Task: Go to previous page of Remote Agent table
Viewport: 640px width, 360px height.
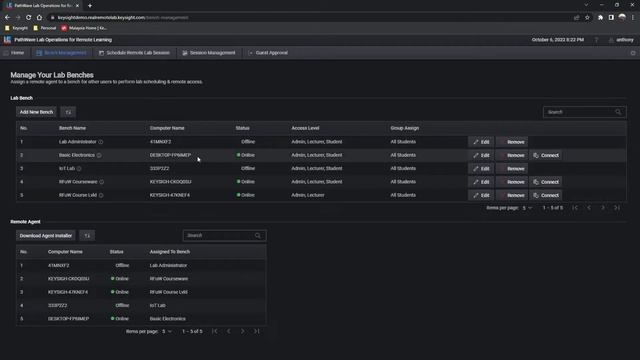Action: pos(229,331)
